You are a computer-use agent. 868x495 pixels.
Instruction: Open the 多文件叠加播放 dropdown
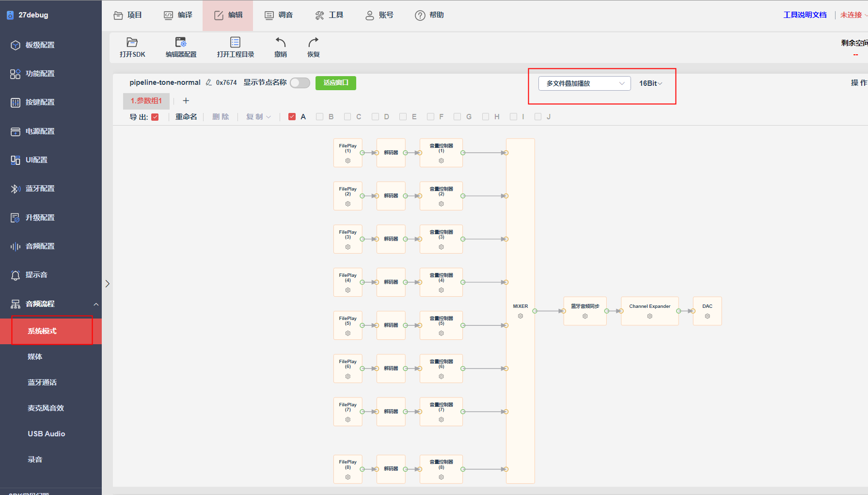584,83
